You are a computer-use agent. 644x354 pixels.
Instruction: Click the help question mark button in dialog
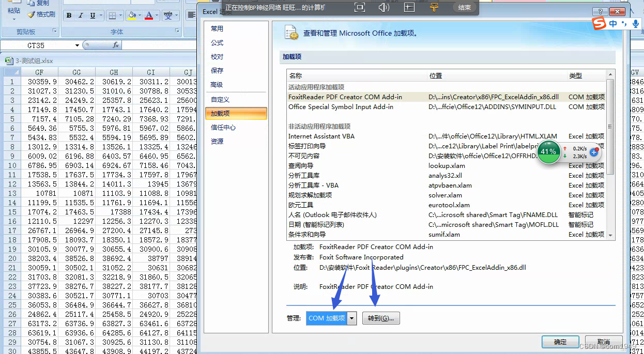click(x=599, y=11)
